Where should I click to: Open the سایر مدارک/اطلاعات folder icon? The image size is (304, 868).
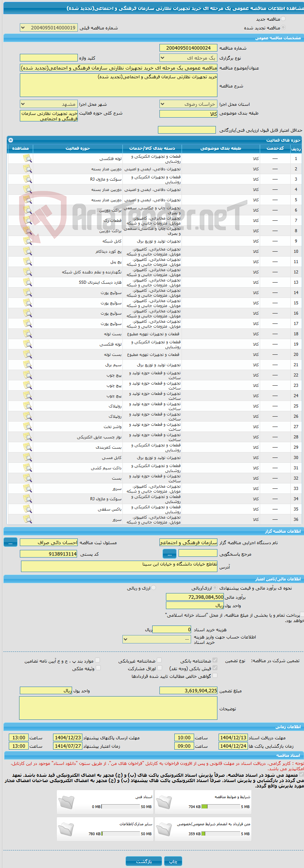pos(66,829)
